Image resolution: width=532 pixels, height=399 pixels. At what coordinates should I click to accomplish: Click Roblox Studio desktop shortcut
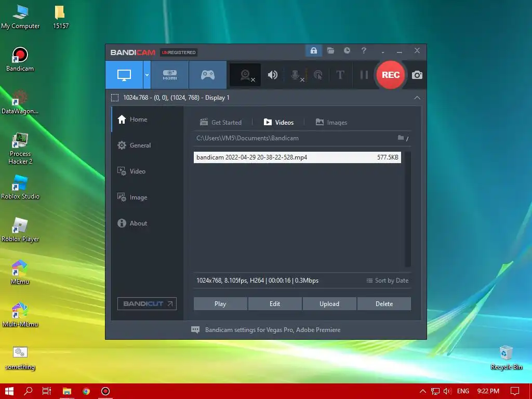[x=20, y=187]
